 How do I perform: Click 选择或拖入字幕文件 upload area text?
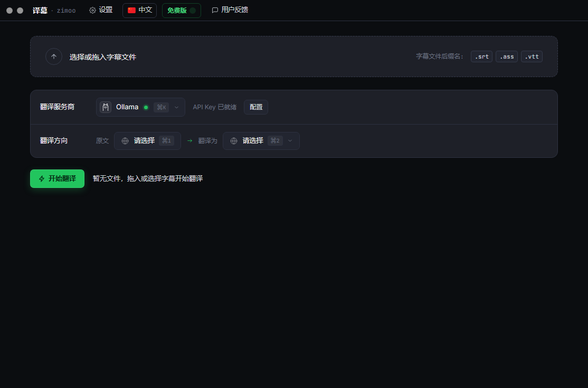(x=103, y=57)
